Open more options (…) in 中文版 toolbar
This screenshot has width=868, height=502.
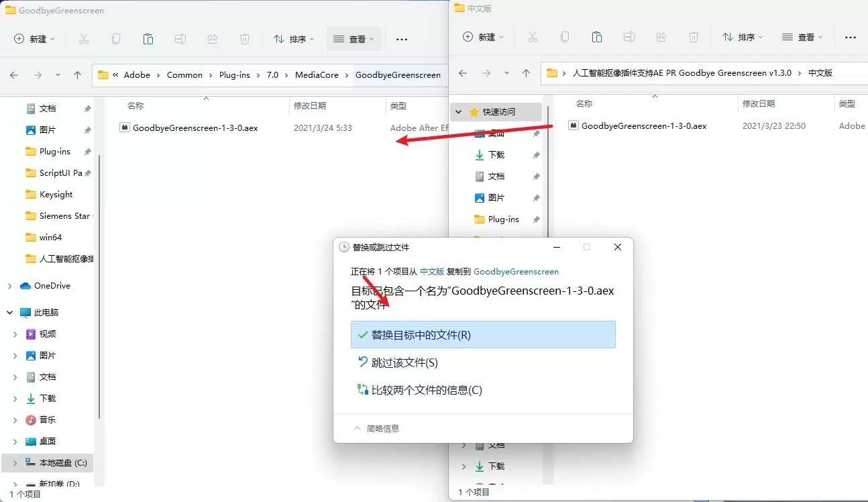[851, 37]
